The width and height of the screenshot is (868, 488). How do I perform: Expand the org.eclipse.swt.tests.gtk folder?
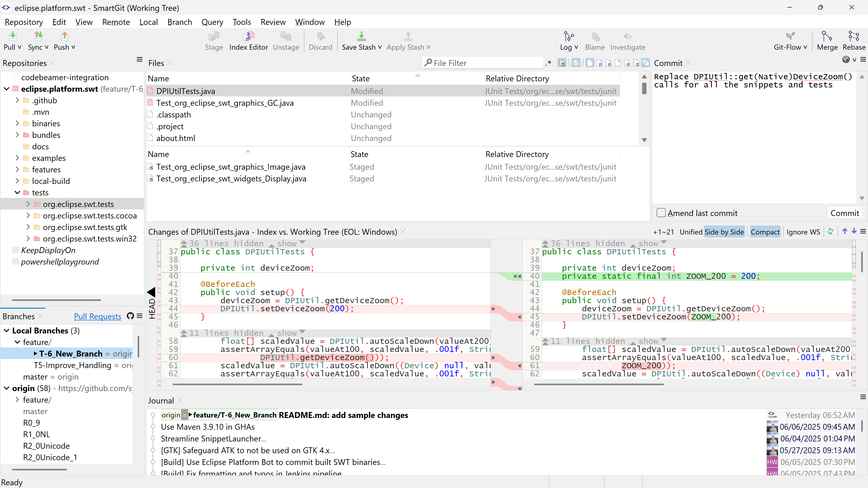[x=28, y=227]
